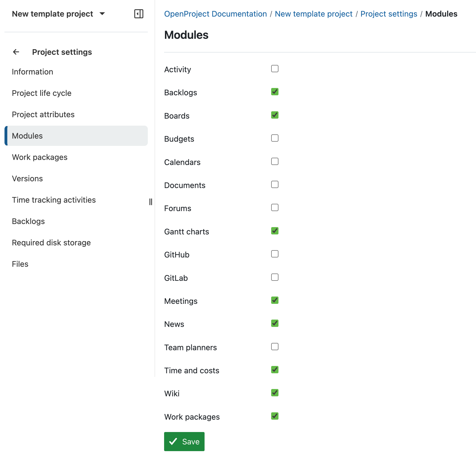The width and height of the screenshot is (476, 459).
Task: Uncheck the Boards module
Action: [x=275, y=115]
